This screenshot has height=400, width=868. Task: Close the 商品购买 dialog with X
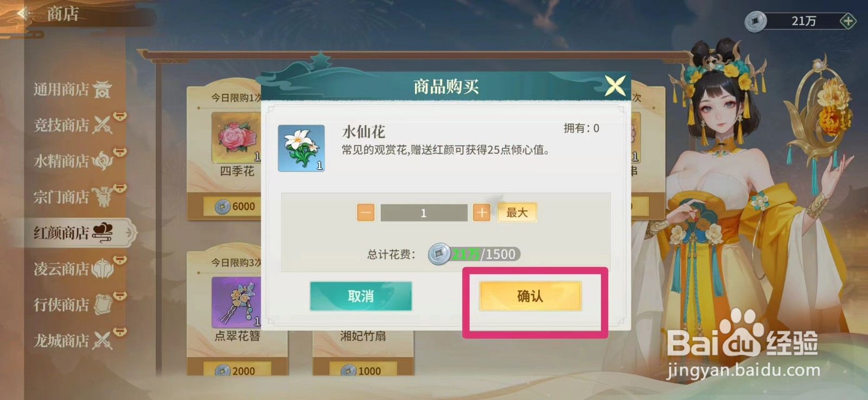coord(615,85)
